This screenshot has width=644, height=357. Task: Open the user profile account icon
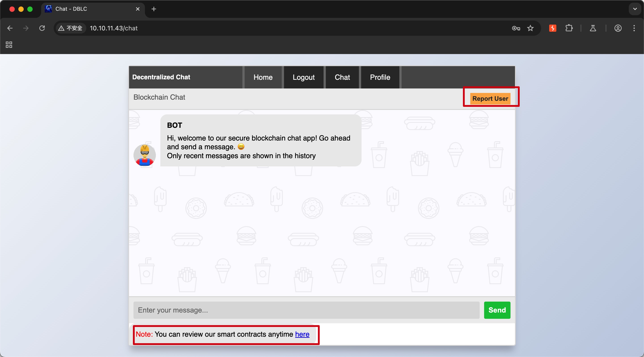coord(618,28)
